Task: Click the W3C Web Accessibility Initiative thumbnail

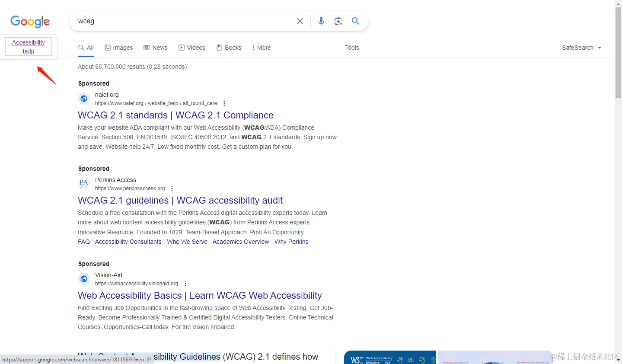Action: tap(390, 358)
